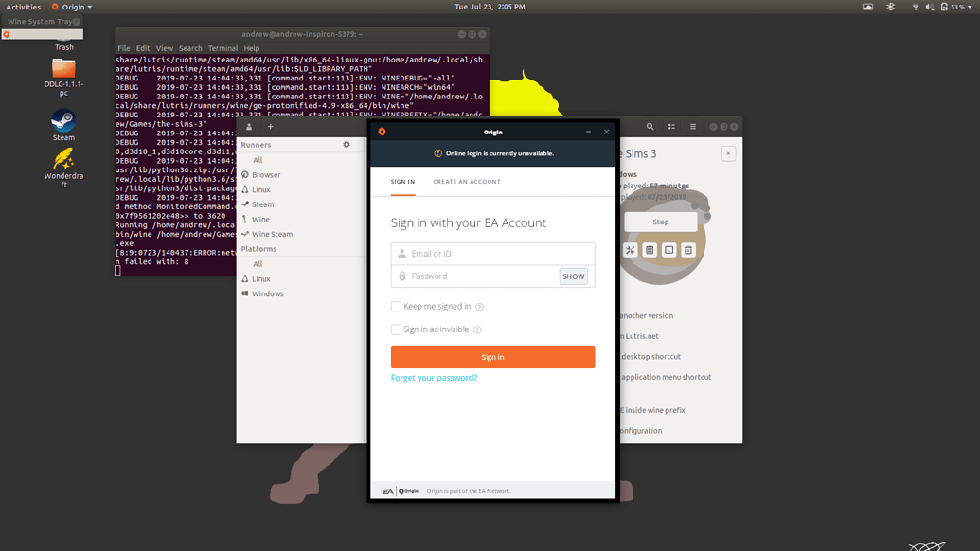The image size is (980, 551).
Task: Select Linux runner in sidebar
Action: [260, 189]
